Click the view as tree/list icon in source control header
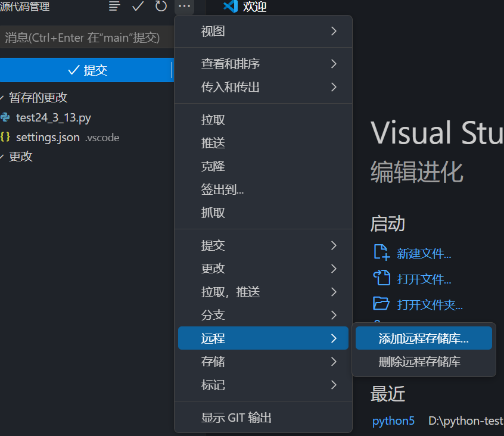The height and width of the screenshot is (436, 504). (114, 6)
